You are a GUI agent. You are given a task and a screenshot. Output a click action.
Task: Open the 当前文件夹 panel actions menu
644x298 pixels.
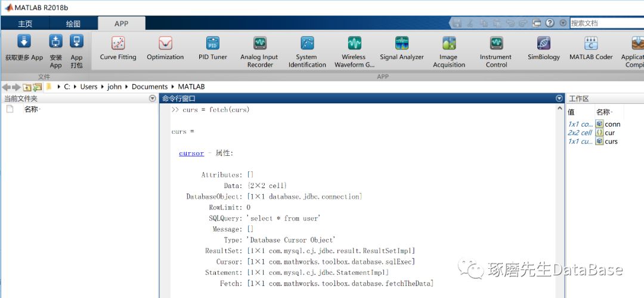(153, 99)
